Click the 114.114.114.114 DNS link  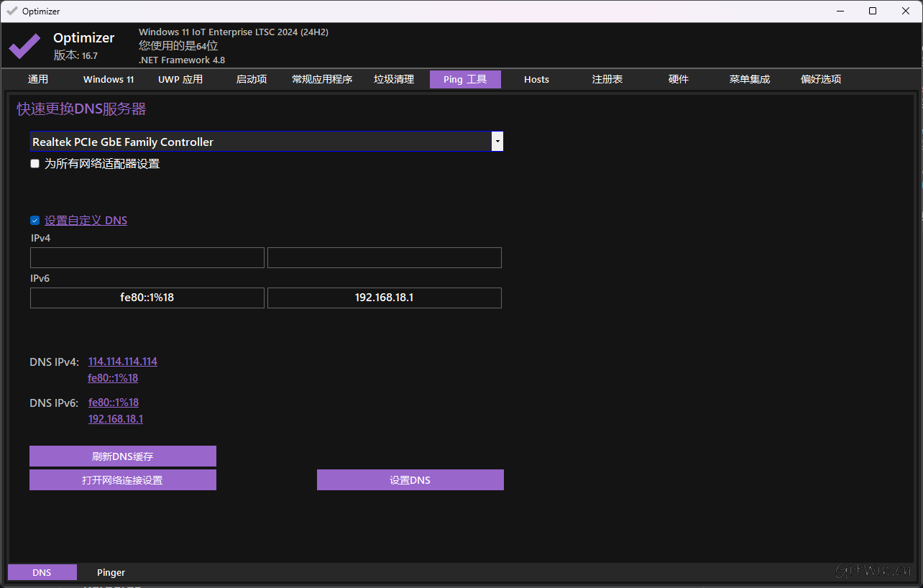122,362
